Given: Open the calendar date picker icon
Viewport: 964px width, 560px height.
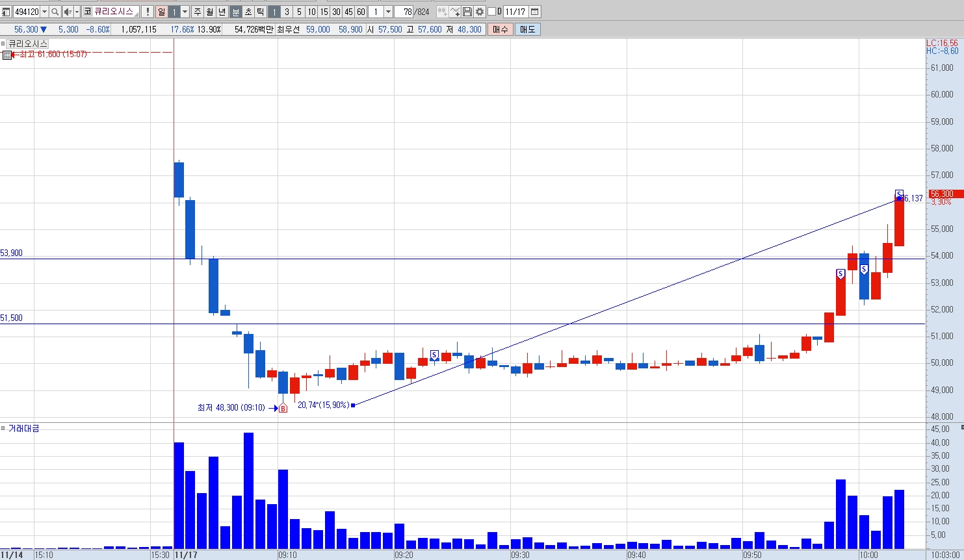Looking at the screenshot, I should [534, 12].
